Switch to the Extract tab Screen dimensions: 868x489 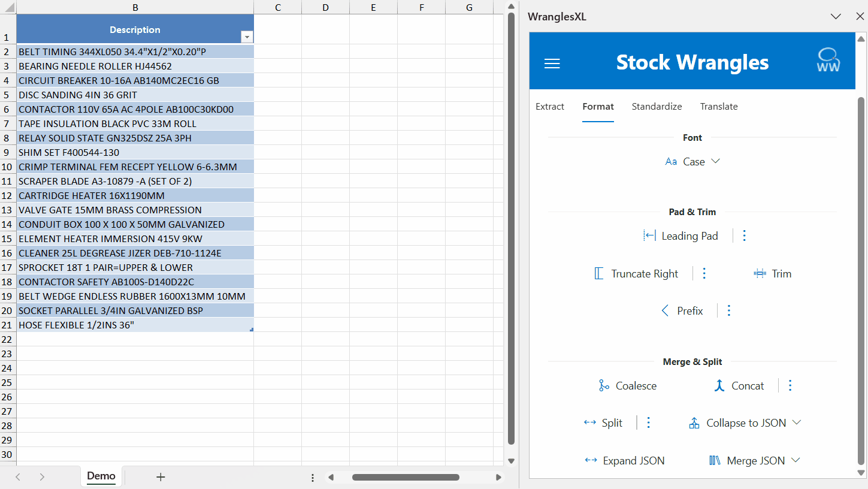pos(549,107)
